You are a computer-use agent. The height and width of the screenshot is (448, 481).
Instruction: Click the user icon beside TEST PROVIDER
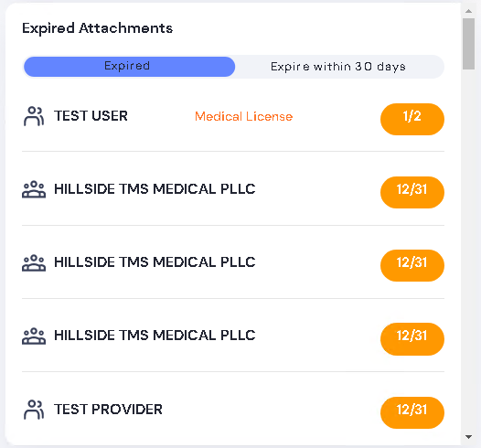tap(34, 410)
